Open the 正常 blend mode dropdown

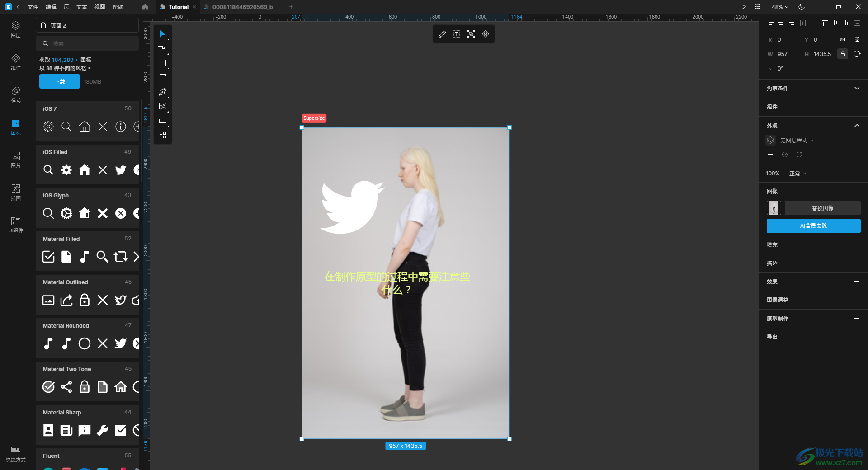(x=797, y=174)
